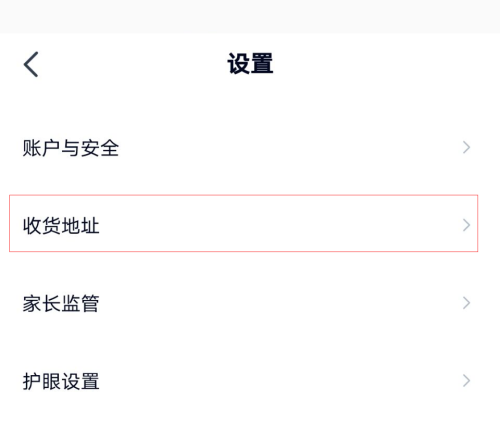Go back using the left arrow icon

31,64
